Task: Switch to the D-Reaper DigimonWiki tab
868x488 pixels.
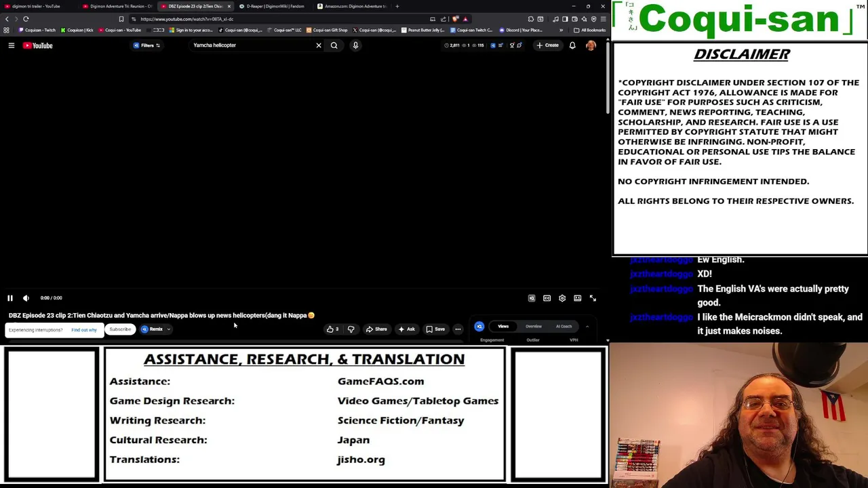Action: 274,6
